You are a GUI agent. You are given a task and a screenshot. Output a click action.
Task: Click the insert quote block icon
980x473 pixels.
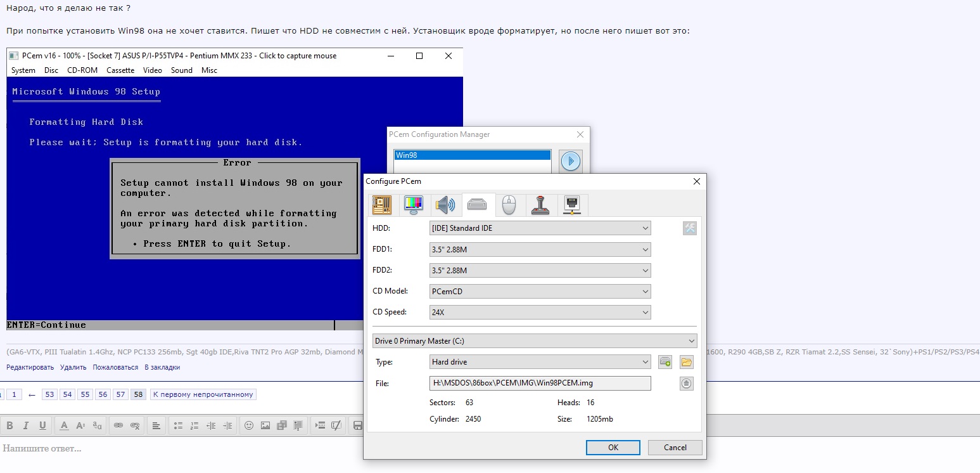tap(298, 425)
